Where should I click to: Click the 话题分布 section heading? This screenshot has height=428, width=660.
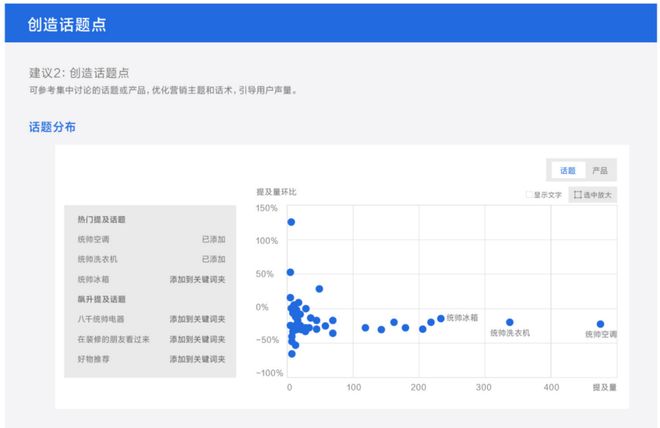point(52,127)
